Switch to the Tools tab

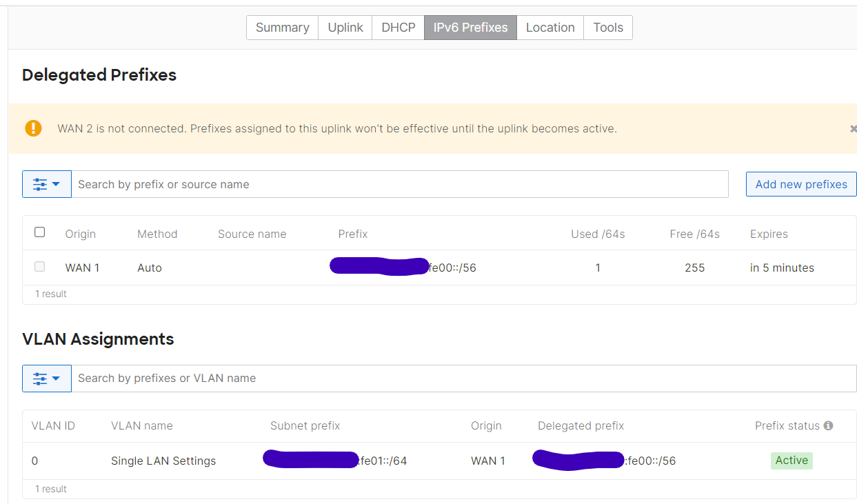tap(607, 28)
